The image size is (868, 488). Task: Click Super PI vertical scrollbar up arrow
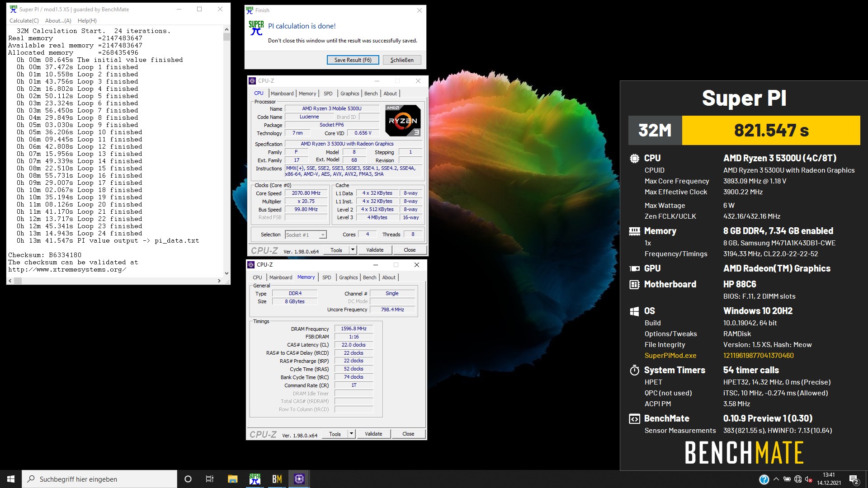[226, 29]
